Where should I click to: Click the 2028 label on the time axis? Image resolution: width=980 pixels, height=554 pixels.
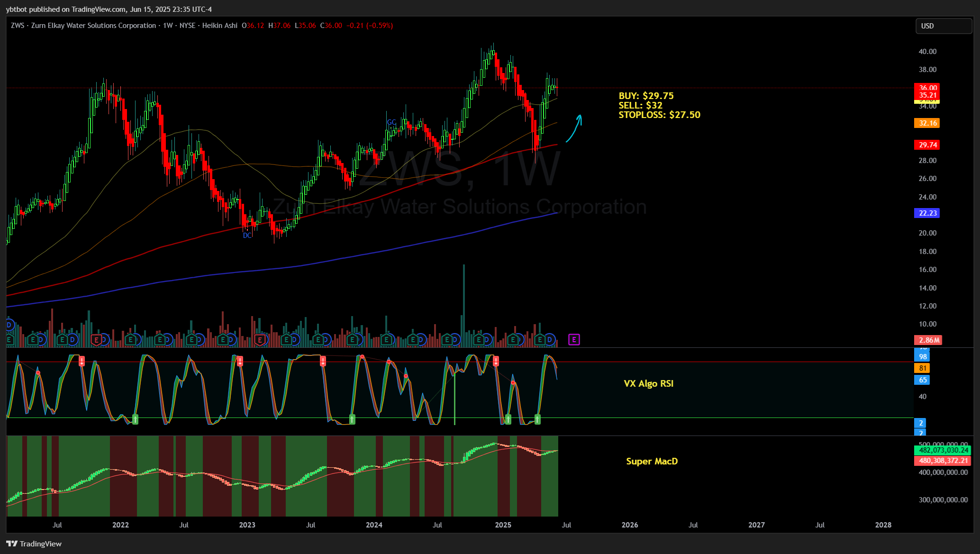(x=883, y=525)
